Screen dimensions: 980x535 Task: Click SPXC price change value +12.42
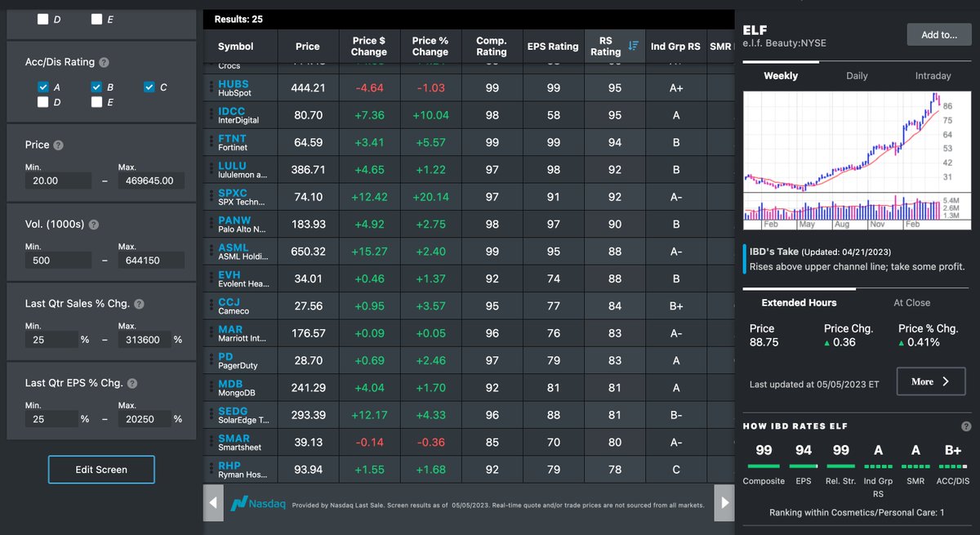coord(369,197)
